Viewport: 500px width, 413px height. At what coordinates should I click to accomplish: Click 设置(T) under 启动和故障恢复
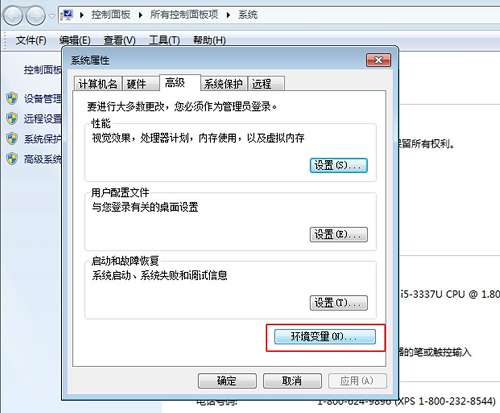coord(339,303)
